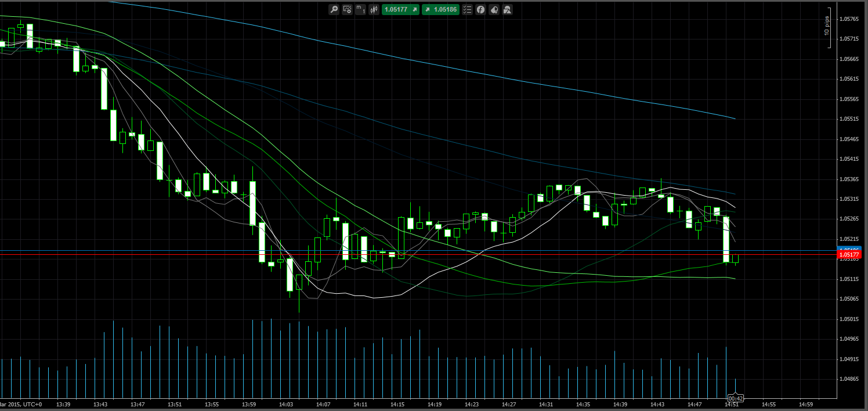
Task: Click the 13:51 time axis label
Action: pyautogui.click(x=175, y=404)
